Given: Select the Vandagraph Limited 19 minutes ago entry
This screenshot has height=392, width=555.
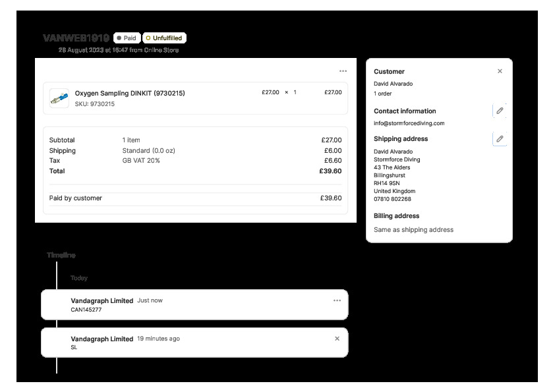Looking at the screenshot, I should coord(102,339).
